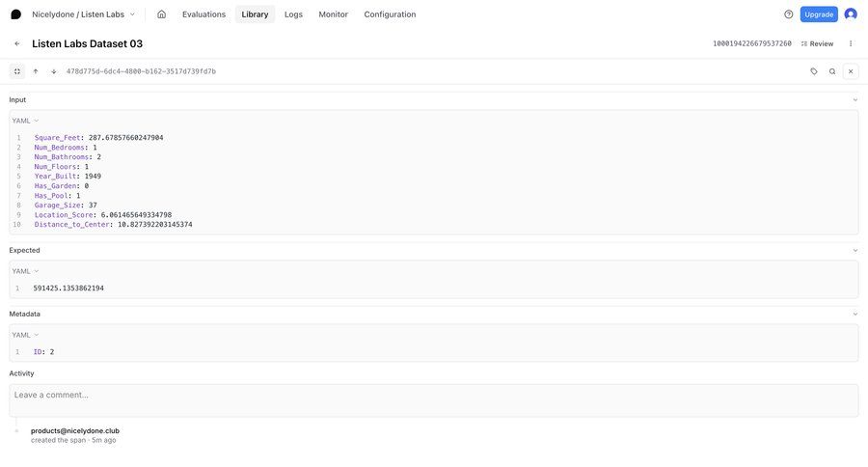Viewport: 868px width, 467px height.
Task: Collapse the Input section chevron
Action: [x=854, y=100]
